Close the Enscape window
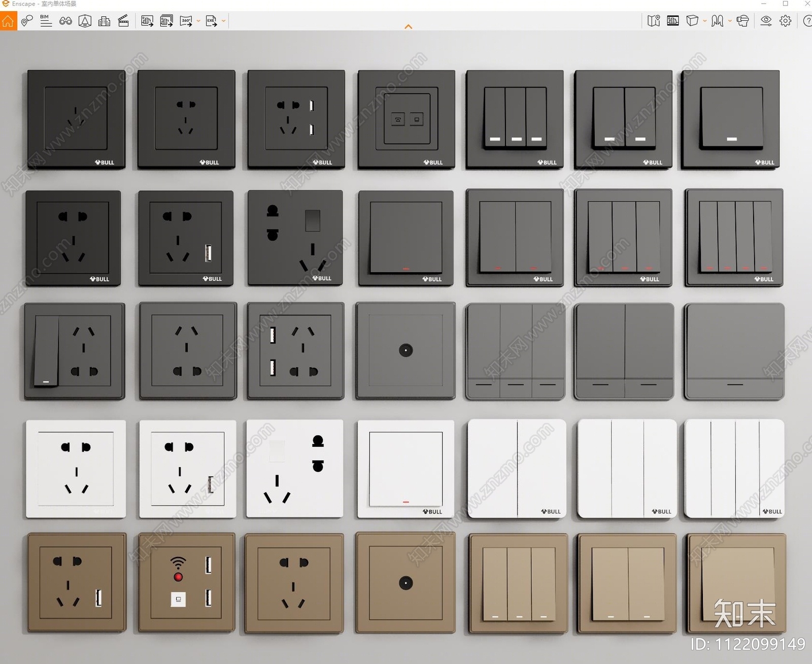The width and height of the screenshot is (812, 664). (807, 4)
